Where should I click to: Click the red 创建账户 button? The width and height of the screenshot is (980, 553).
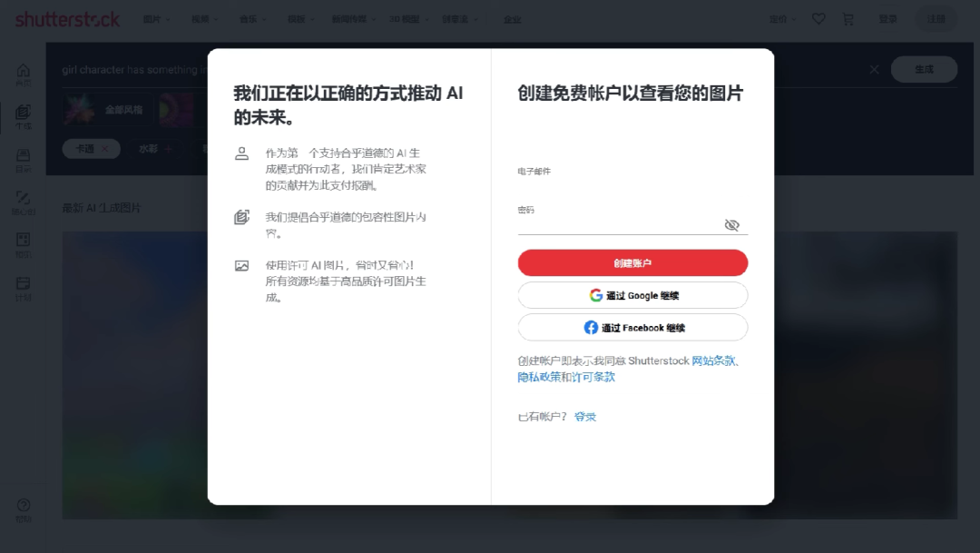632,262
